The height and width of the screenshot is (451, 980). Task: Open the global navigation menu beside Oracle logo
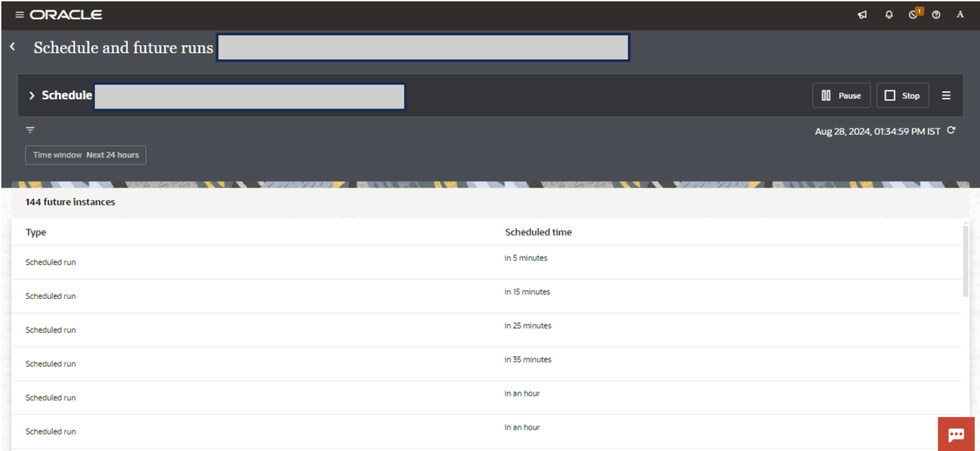click(19, 14)
